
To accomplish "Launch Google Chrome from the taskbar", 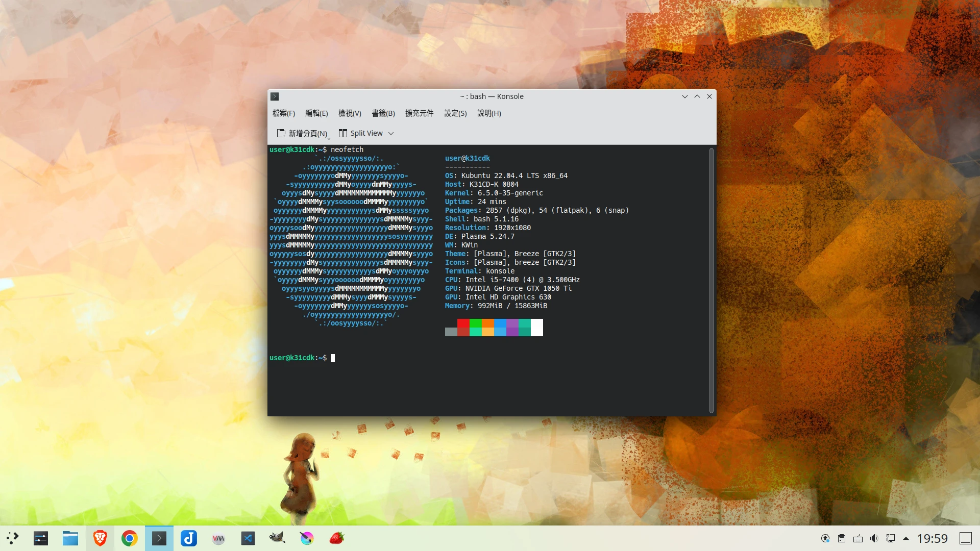I will (x=130, y=538).
